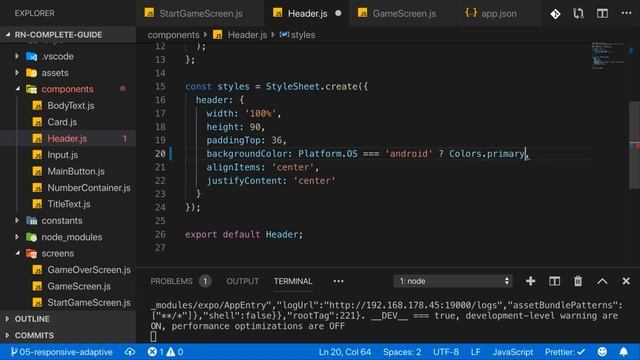Kill terminal with the trash icon
Image resolution: width=640 pixels, height=360 pixels.
pos(578,281)
